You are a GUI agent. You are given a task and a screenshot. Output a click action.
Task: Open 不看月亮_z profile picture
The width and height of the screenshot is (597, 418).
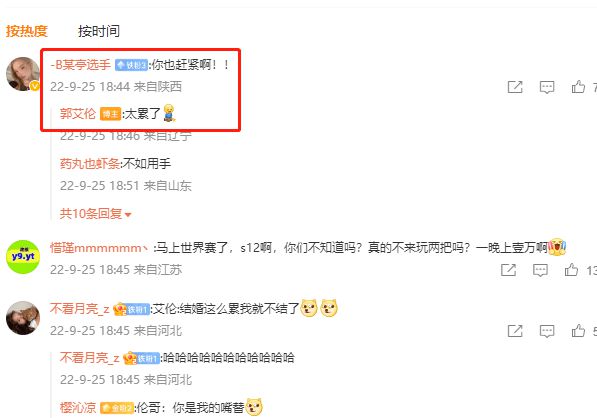point(23,318)
